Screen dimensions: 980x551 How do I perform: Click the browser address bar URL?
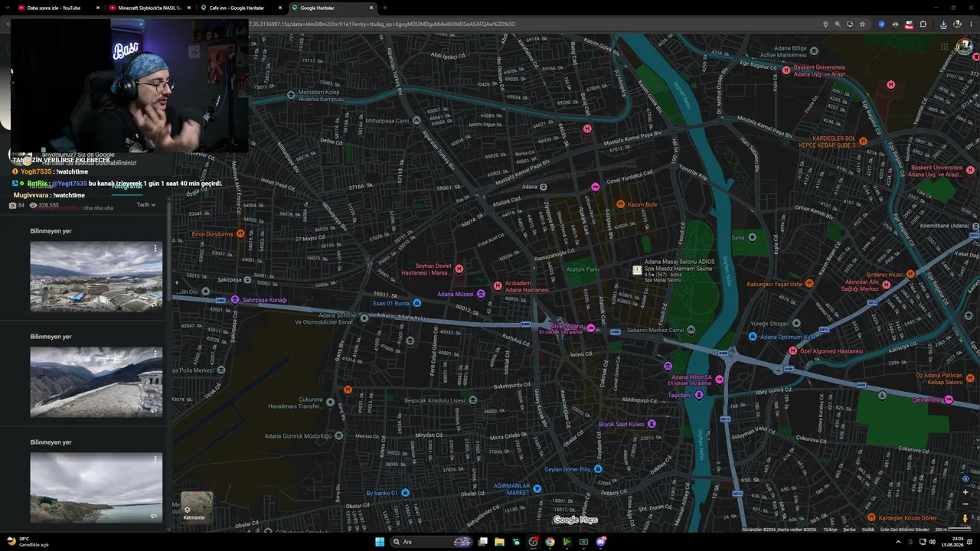383,24
